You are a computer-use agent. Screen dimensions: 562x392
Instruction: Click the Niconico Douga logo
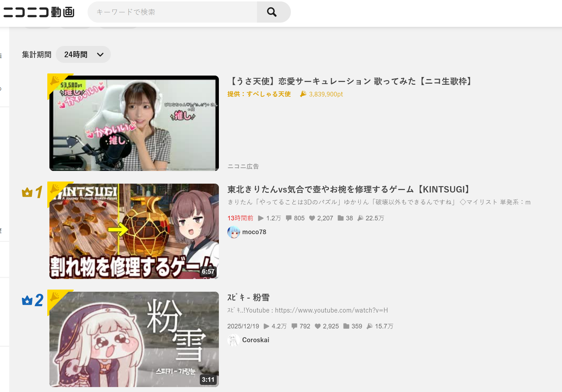(39, 12)
